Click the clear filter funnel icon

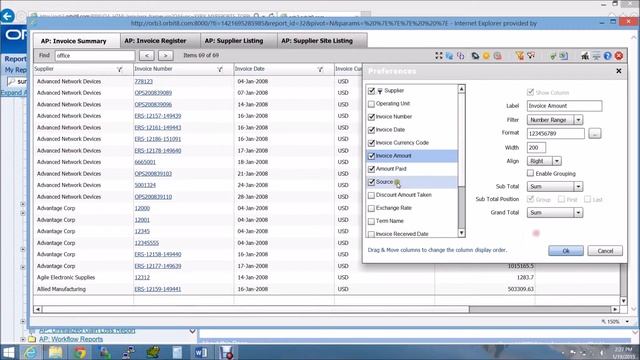531,56
